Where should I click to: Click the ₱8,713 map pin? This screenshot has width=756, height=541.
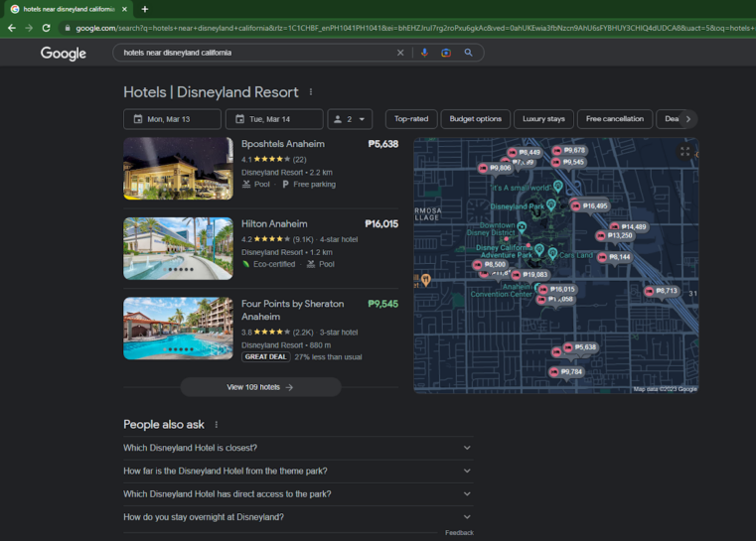pos(662,291)
